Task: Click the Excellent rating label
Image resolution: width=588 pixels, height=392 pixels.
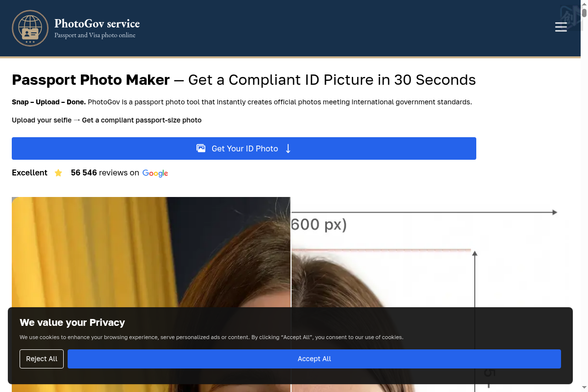Action: click(29, 173)
